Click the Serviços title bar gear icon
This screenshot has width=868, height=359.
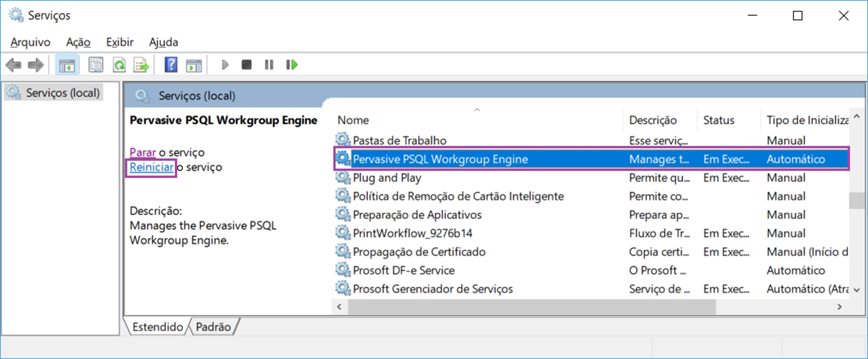coord(16,15)
